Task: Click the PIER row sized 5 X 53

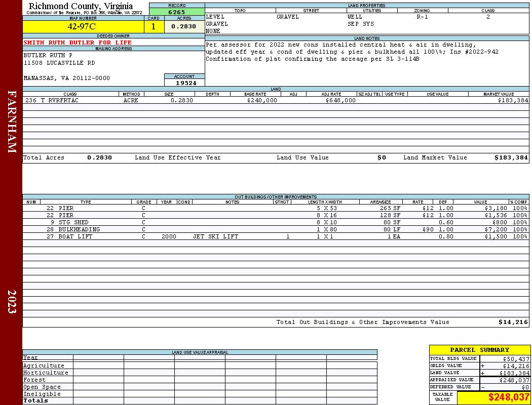Action: [x=276, y=209]
